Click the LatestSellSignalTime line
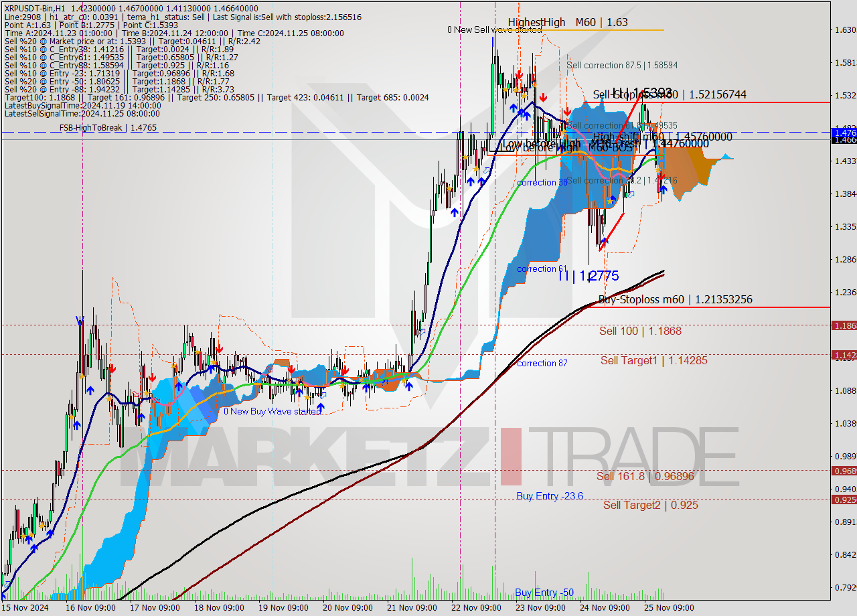Screen dimensions: 857x616 (x=82, y=113)
